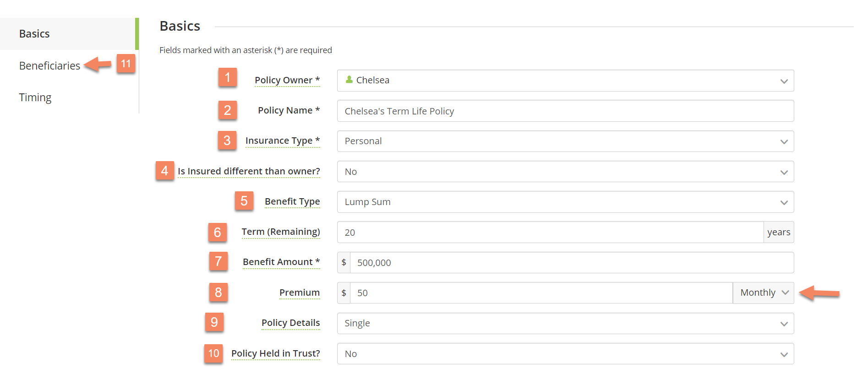868x379 pixels.
Task: Click the Policy Name label
Action: [289, 110]
